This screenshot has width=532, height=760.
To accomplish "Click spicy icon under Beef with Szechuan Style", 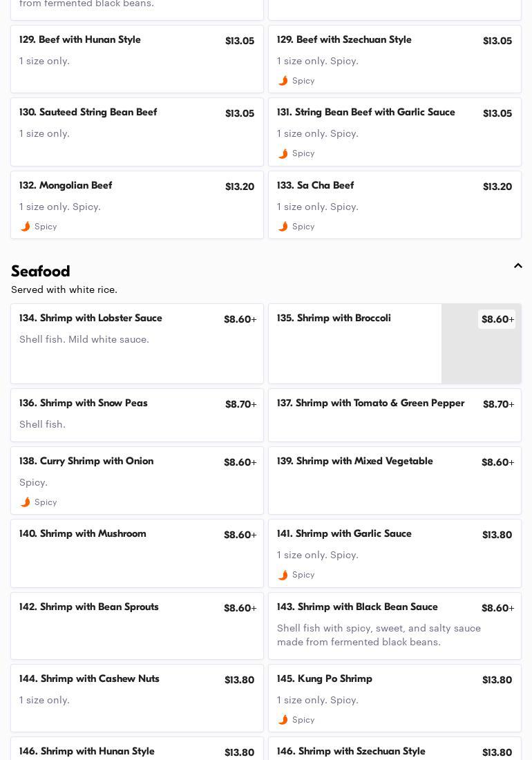I will coord(283,81).
